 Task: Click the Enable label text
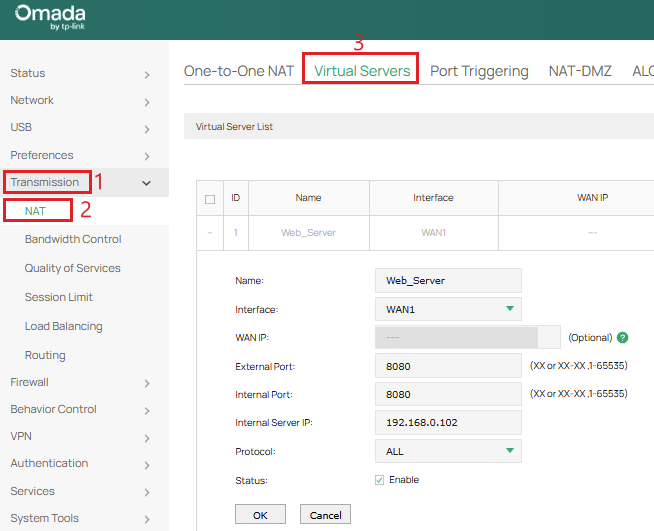pos(404,480)
